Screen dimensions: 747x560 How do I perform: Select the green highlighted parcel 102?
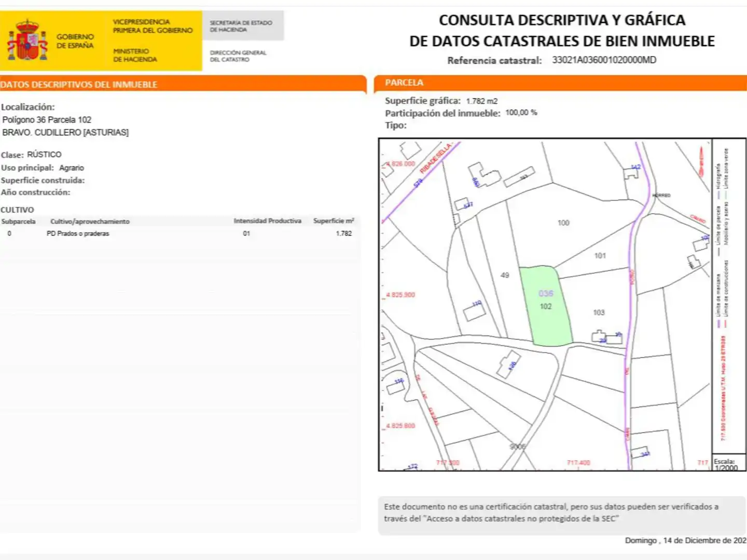point(546,306)
